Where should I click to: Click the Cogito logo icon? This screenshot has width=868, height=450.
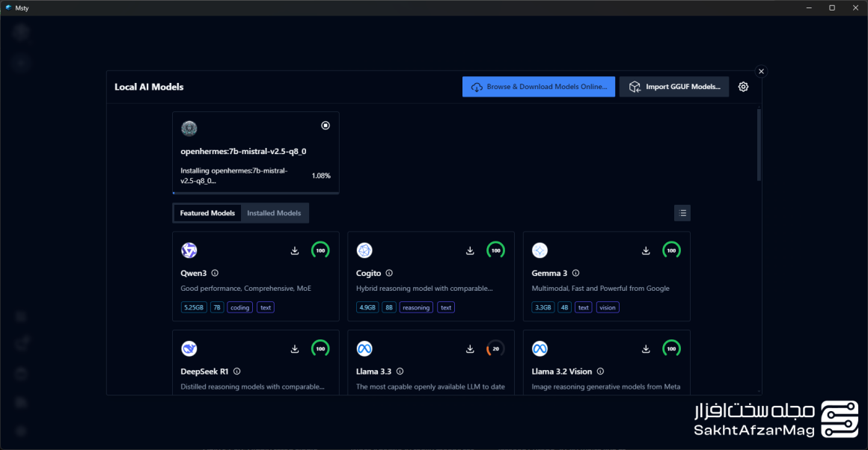click(364, 250)
